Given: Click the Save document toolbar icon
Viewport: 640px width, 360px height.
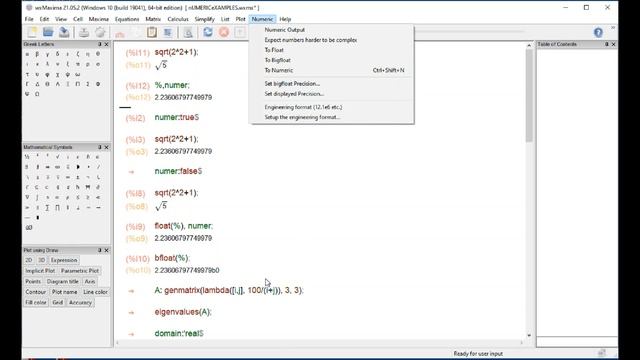Looking at the screenshot, I should 64,32.
